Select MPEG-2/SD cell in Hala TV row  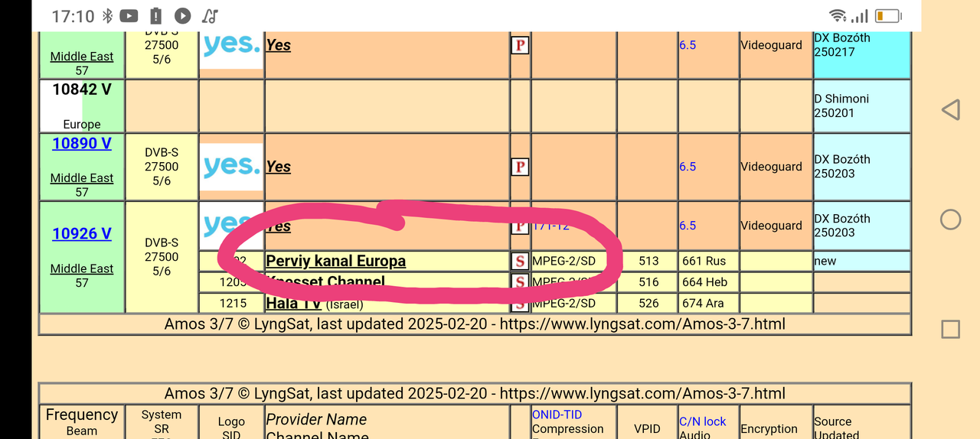(x=573, y=304)
